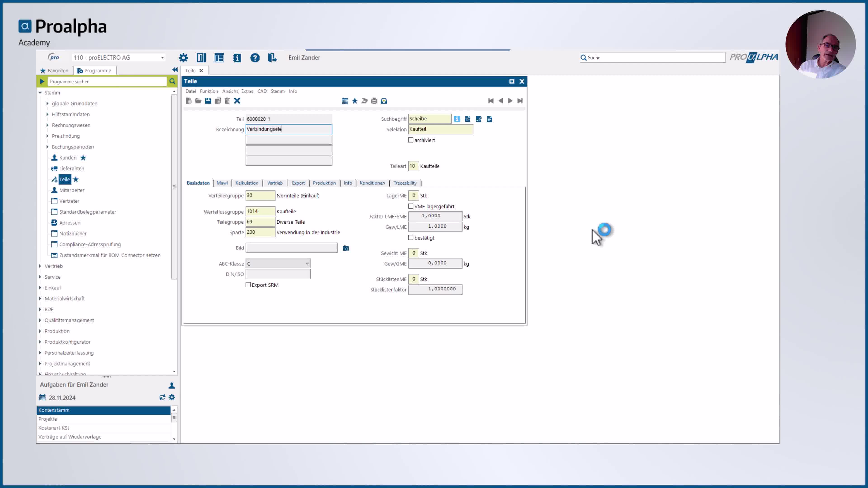Open the Extras menu
868x488 pixels.
[x=247, y=91]
